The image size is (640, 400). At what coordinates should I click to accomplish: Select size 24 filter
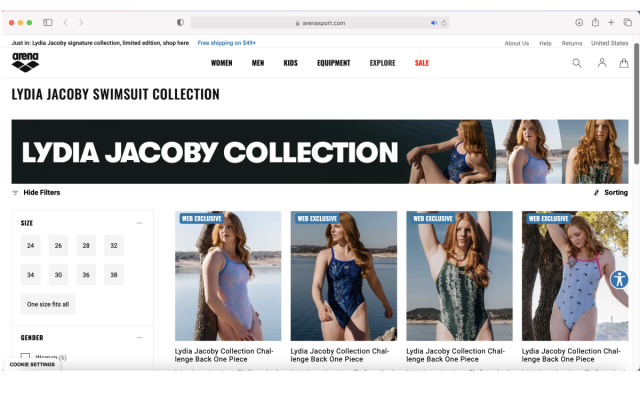pos(31,246)
